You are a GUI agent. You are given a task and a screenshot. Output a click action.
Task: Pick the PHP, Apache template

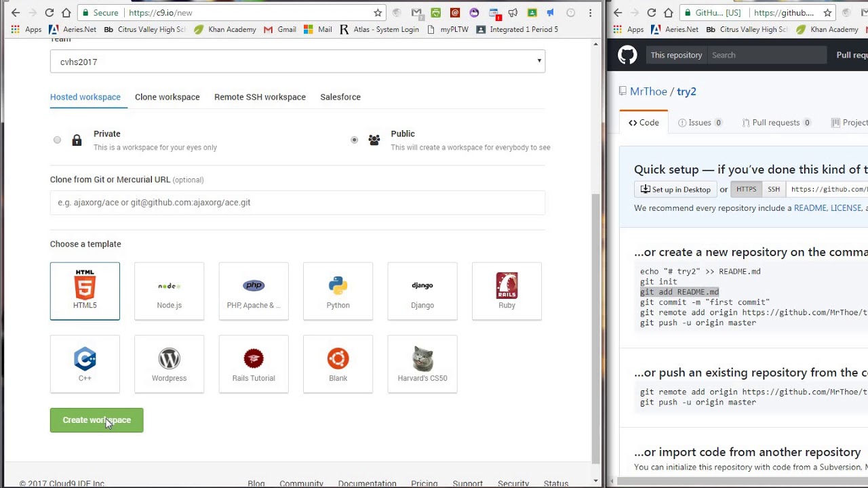(254, 291)
